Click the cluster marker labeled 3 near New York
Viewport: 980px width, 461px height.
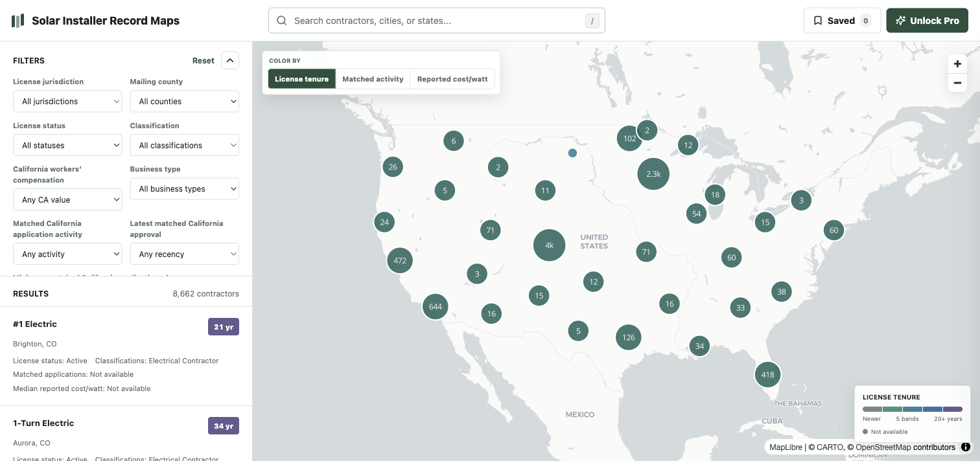[x=801, y=200]
